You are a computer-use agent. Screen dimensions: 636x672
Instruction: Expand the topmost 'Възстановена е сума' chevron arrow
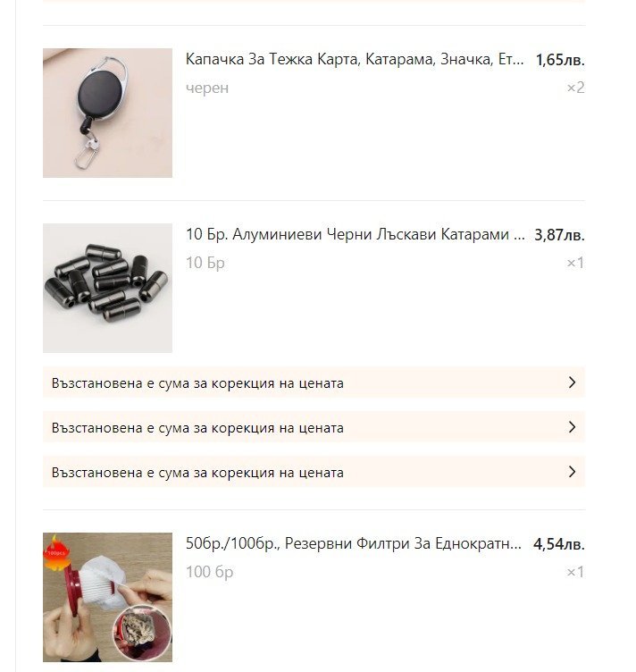pos(572,382)
